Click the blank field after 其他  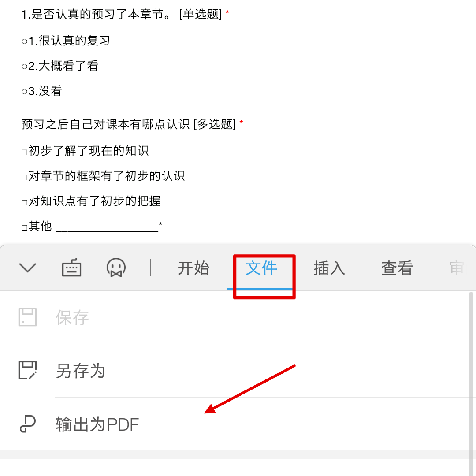tap(107, 227)
